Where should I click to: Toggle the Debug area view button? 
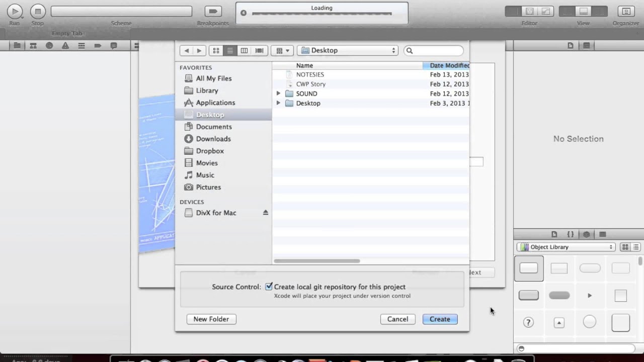[584, 11]
